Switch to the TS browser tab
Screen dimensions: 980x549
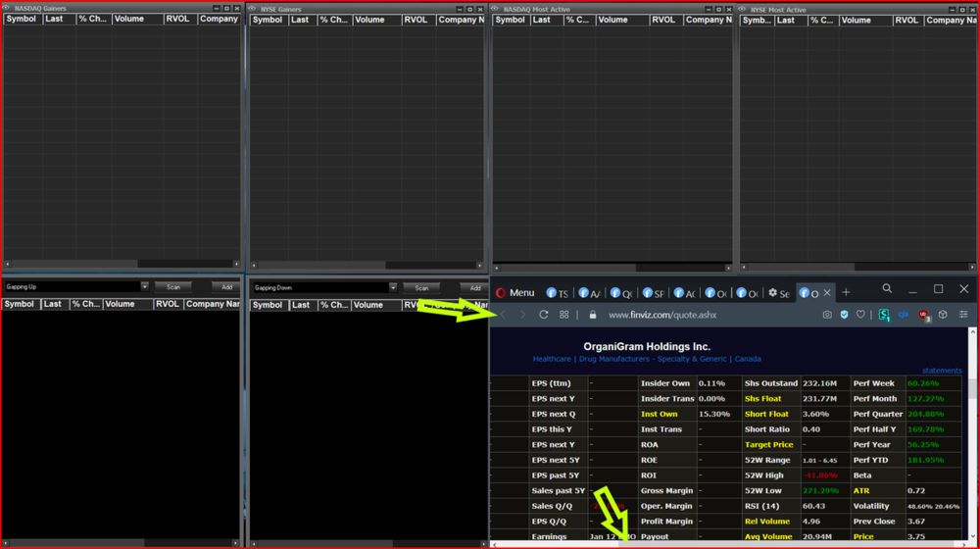tap(557, 292)
